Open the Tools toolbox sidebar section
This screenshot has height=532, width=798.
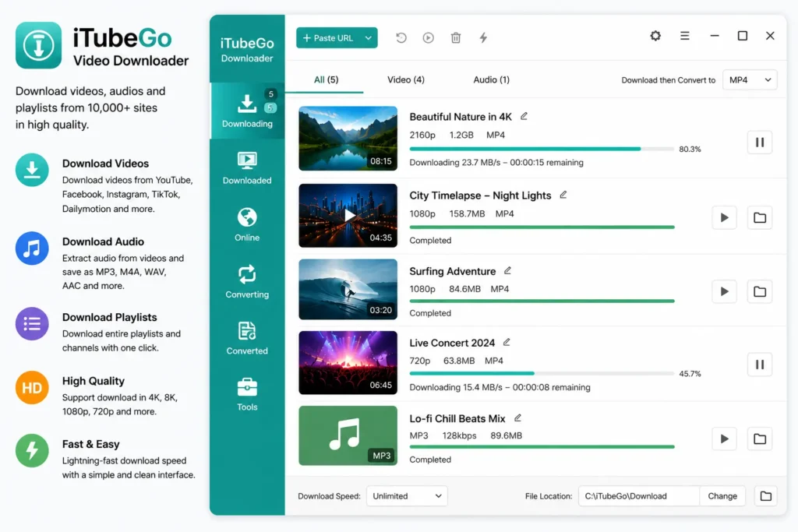[x=247, y=394]
